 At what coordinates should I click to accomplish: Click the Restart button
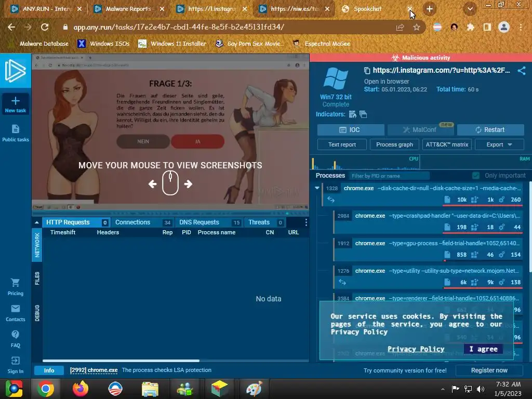tap(490, 129)
